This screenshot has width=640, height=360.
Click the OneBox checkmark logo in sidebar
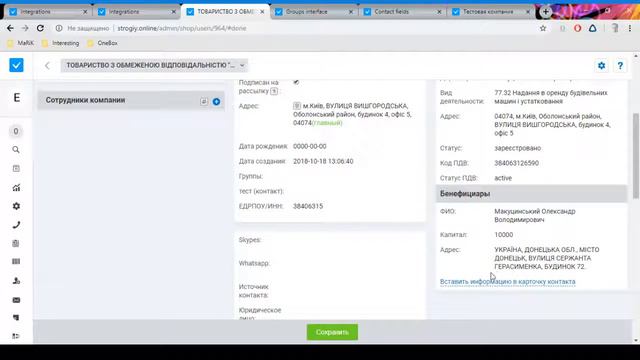point(16,65)
